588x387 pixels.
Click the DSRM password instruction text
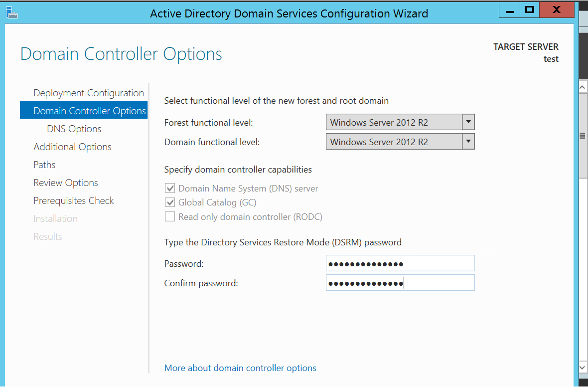click(x=283, y=242)
